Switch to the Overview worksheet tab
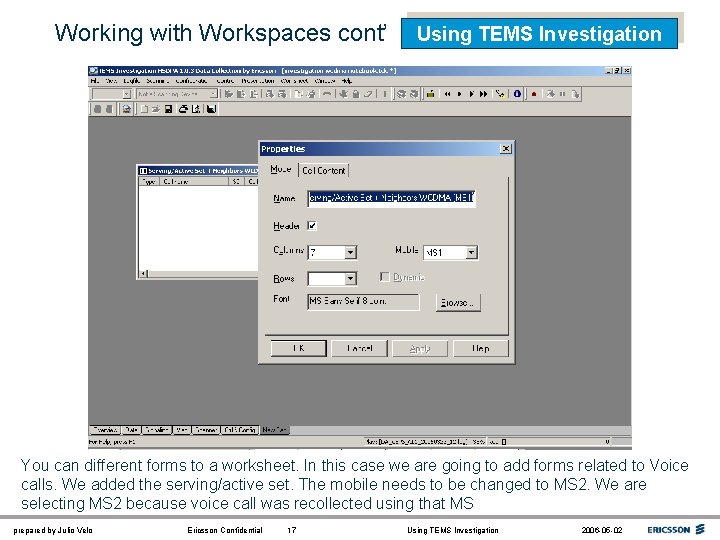Image resolution: width=720 pixels, height=540 pixels. pyautogui.click(x=105, y=430)
